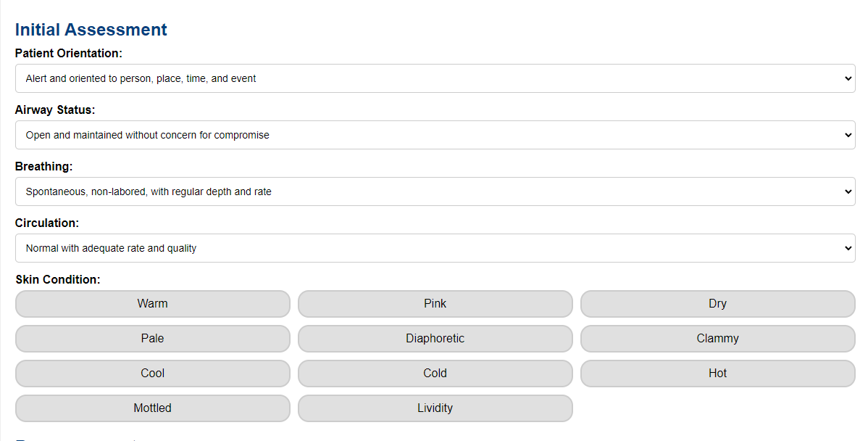
Task: Toggle the Warm skin condition
Action: pyautogui.click(x=152, y=303)
